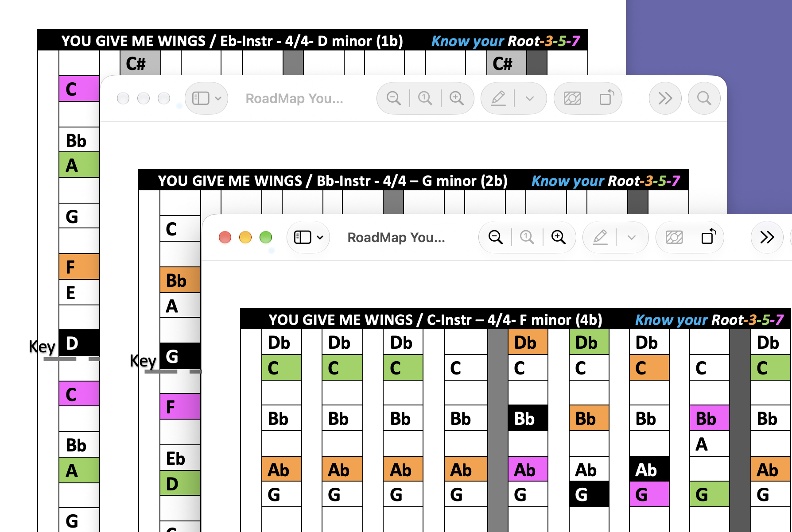The image size is (792, 532).
Task: Rotate the page in the front window
Action: (708, 237)
